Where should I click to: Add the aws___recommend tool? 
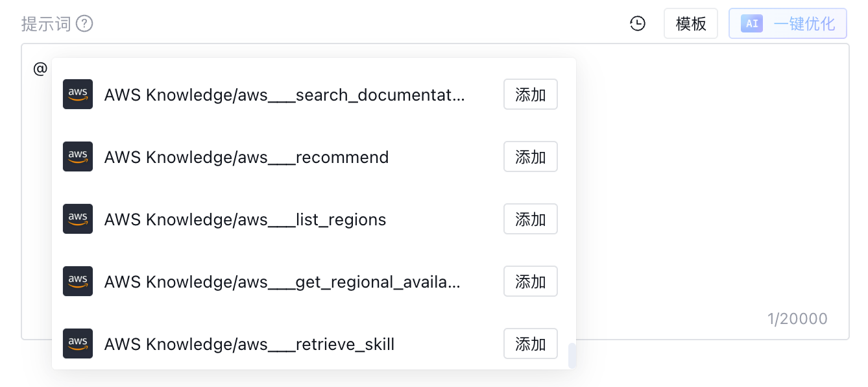coord(531,157)
